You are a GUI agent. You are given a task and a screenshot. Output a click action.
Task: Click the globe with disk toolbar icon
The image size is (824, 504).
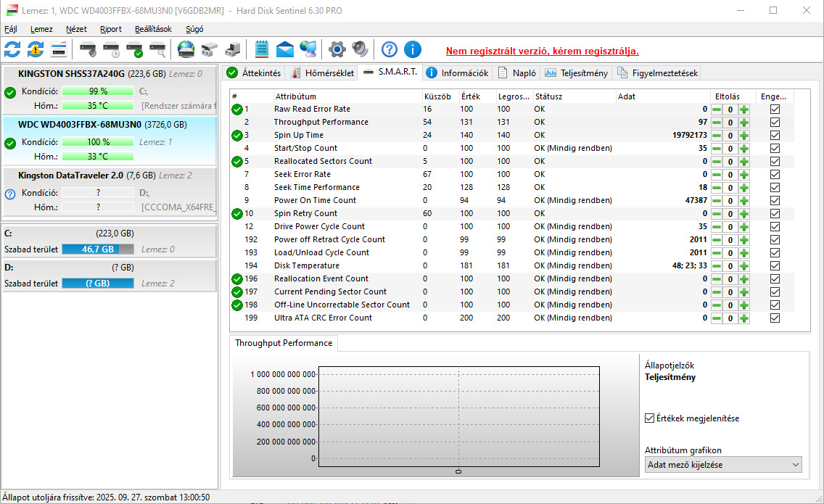186,50
